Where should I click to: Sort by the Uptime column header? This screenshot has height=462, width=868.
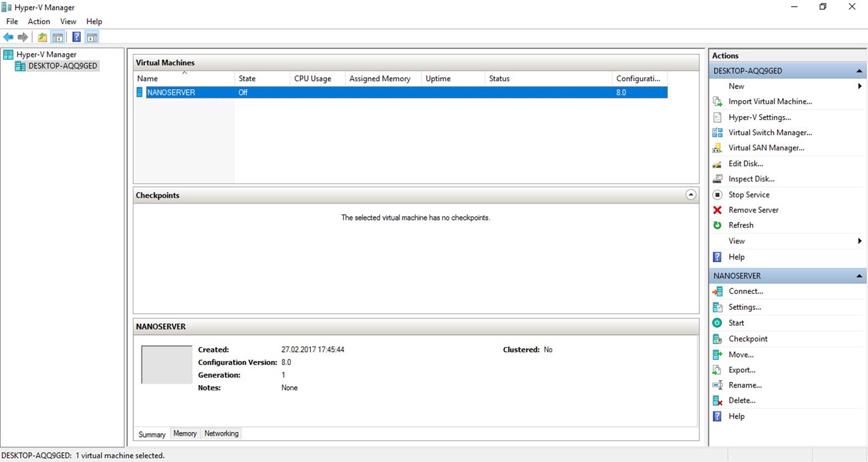[453, 79]
